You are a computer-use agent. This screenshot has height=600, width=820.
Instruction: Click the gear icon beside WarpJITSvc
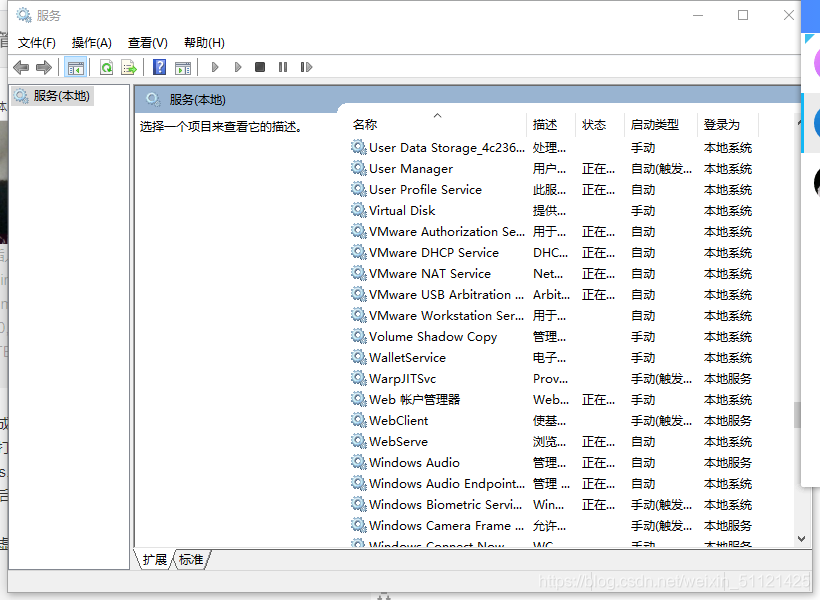(x=359, y=378)
